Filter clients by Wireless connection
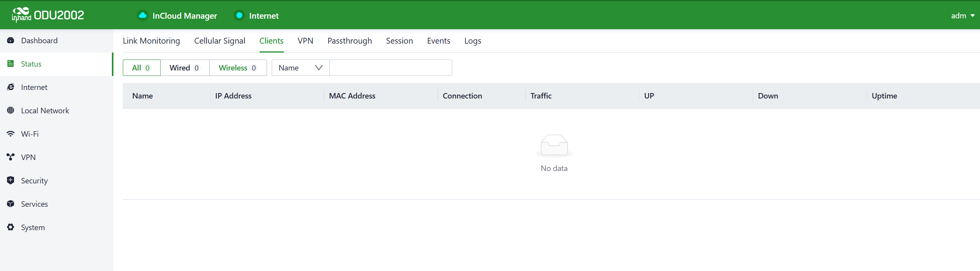The height and width of the screenshot is (271, 980). [x=237, y=68]
